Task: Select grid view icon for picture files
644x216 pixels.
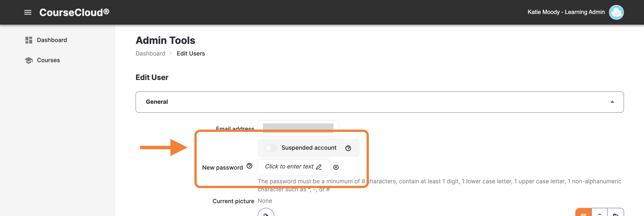Action: 583,213
